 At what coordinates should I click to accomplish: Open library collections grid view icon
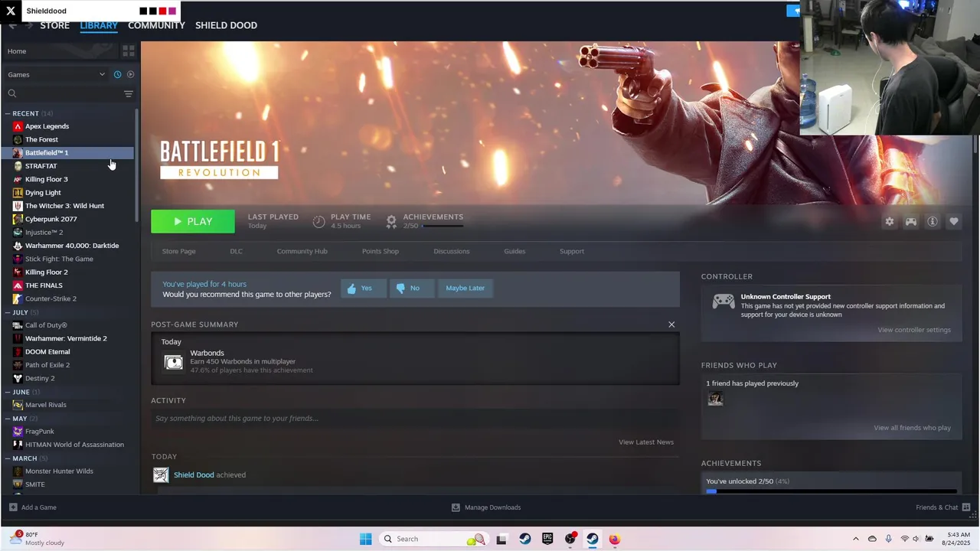coord(129,51)
